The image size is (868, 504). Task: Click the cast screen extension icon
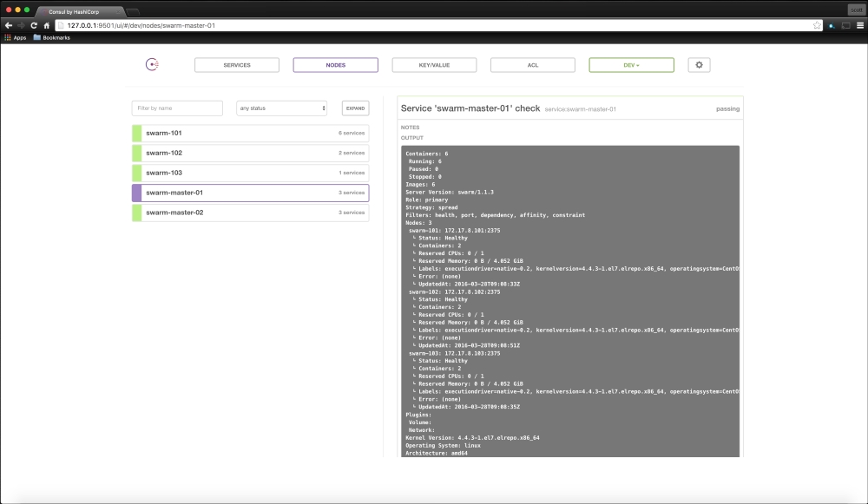tap(845, 25)
